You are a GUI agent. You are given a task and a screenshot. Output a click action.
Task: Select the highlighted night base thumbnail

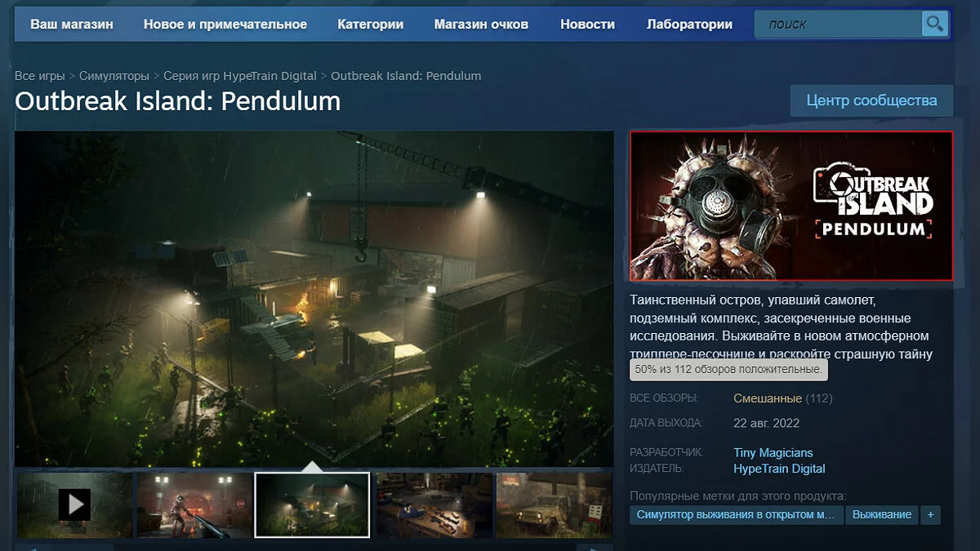coord(312,505)
